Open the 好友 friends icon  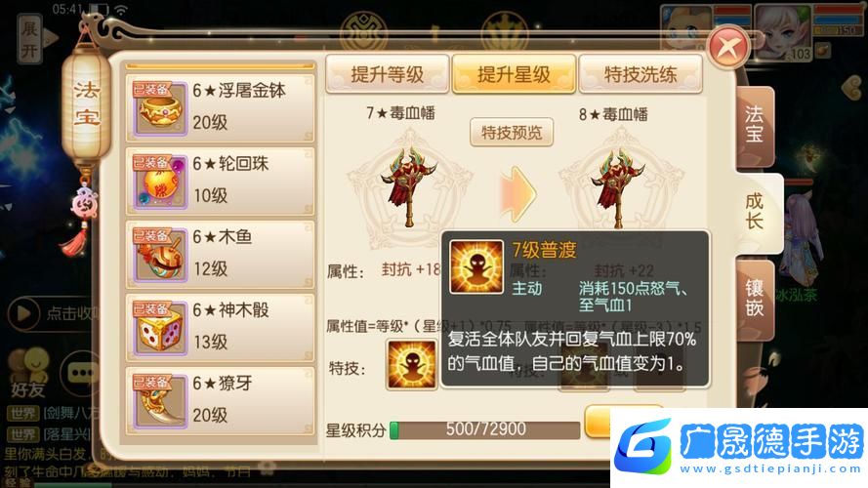pos(28,373)
